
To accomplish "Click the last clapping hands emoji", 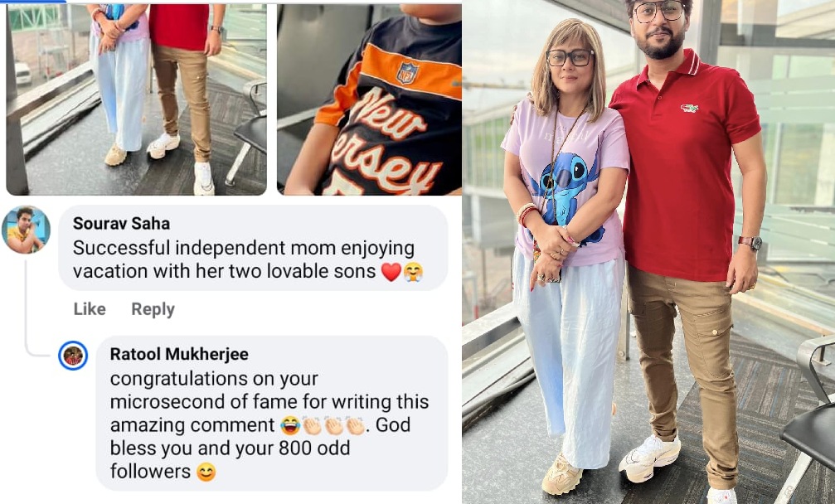I will 355,426.
